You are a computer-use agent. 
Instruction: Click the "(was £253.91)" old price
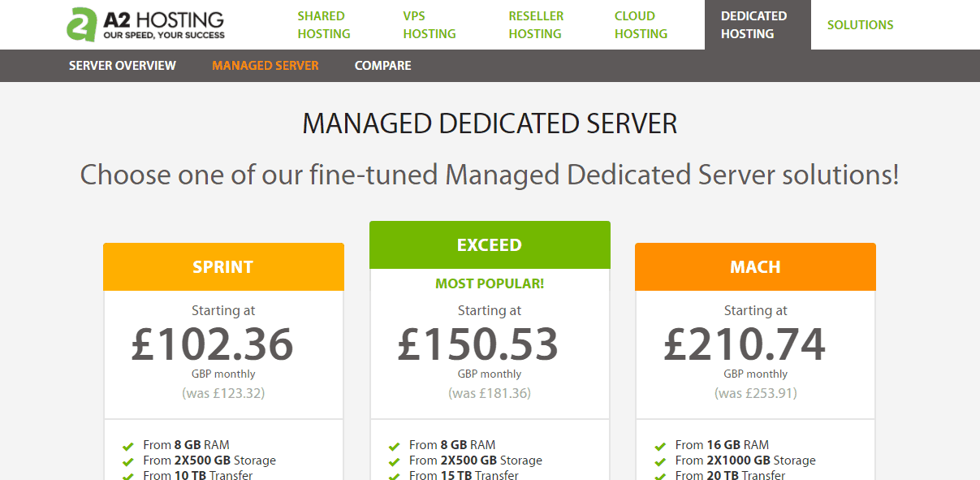pyautogui.click(x=755, y=393)
